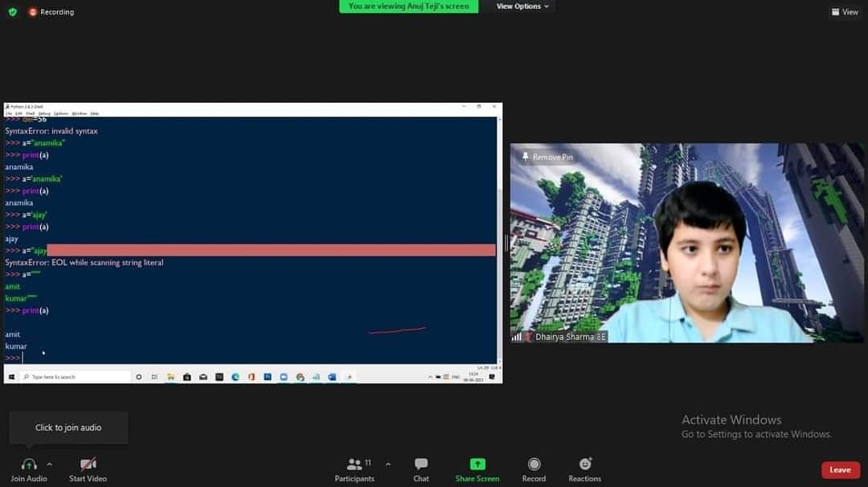
Task: Click the Task View icon in shared taskbar
Action: pos(154,377)
